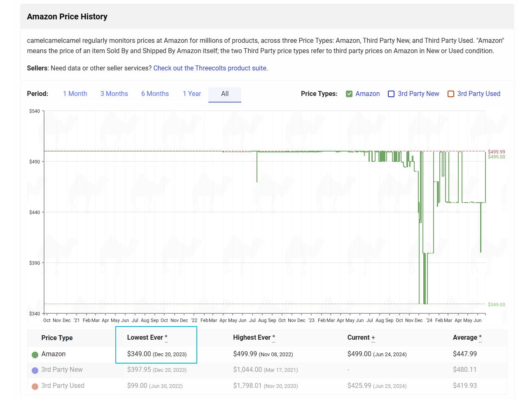Click the Period: label
Viewport: 532px width, 399px height.
tap(37, 94)
